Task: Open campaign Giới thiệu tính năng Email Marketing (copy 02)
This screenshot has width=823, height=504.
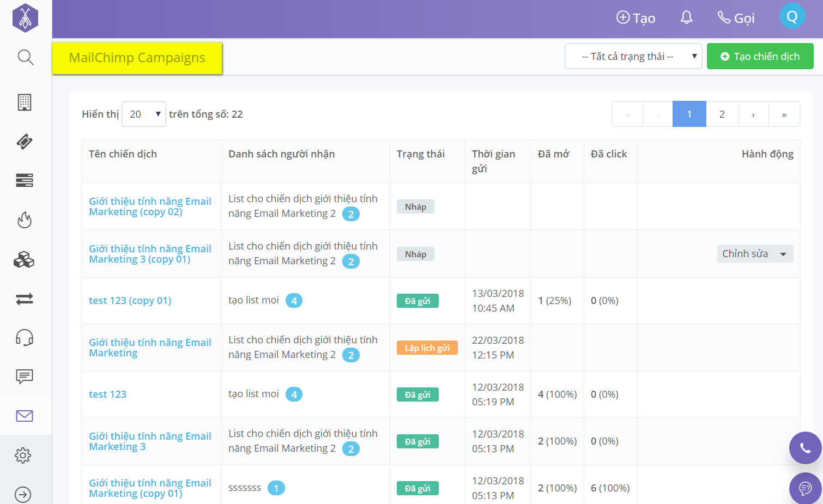Action: coord(150,207)
